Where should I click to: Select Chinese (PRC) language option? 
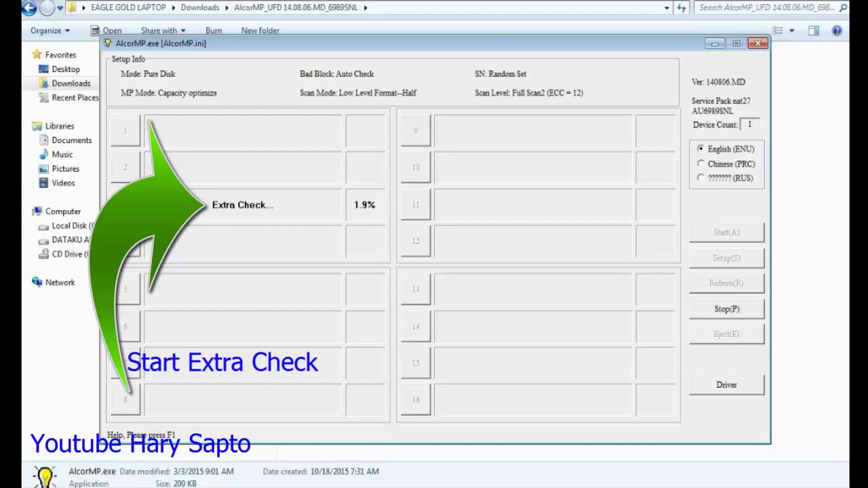[725, 164]
